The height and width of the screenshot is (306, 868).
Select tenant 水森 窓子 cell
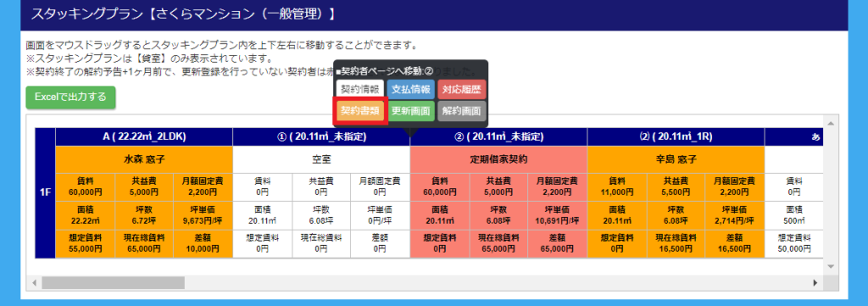(x=144, y=159)
